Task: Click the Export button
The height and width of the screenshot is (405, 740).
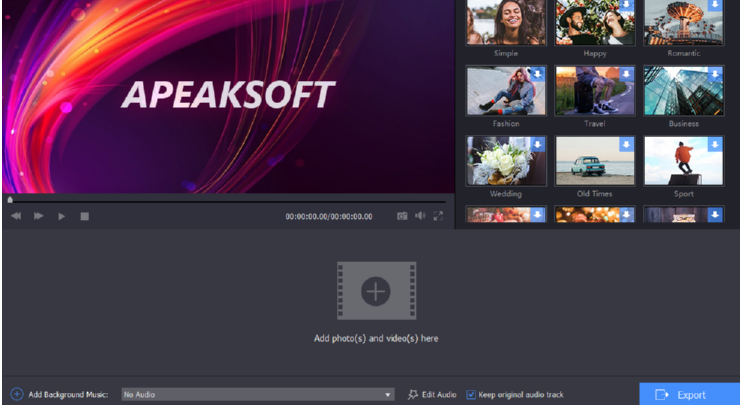Action: pos(690,394)
